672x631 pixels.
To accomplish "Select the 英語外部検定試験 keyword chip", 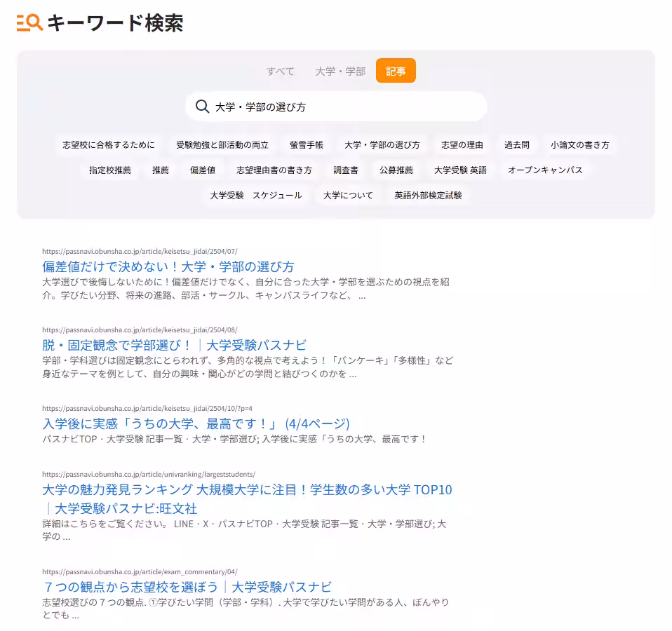I will tap(428, 196).
